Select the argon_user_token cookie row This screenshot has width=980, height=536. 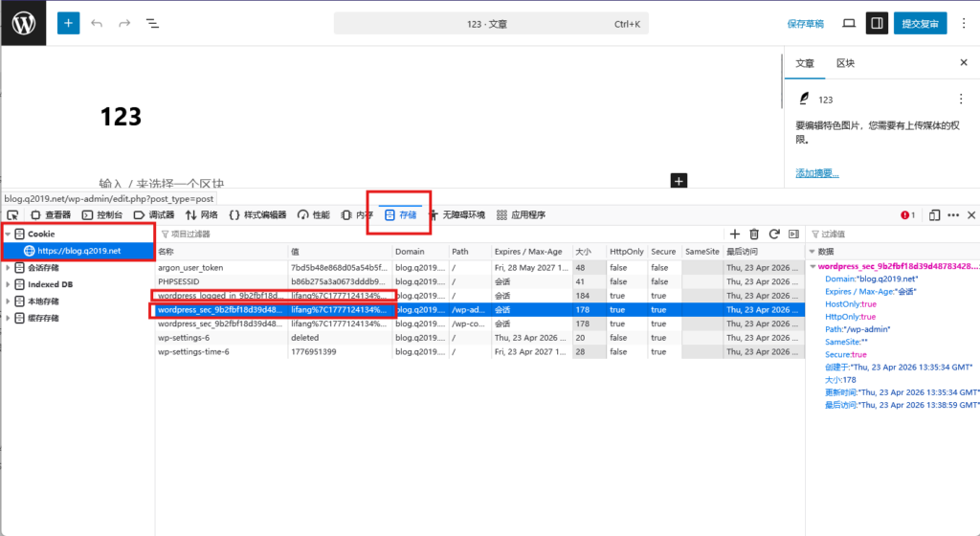(480, 267)
